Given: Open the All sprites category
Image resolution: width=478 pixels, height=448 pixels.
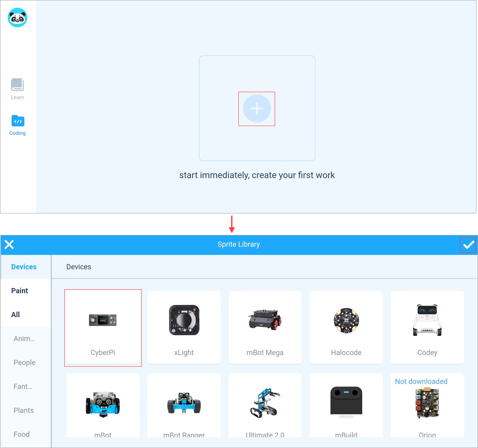Looking at the screenshot, I should (x=26, y=315).
